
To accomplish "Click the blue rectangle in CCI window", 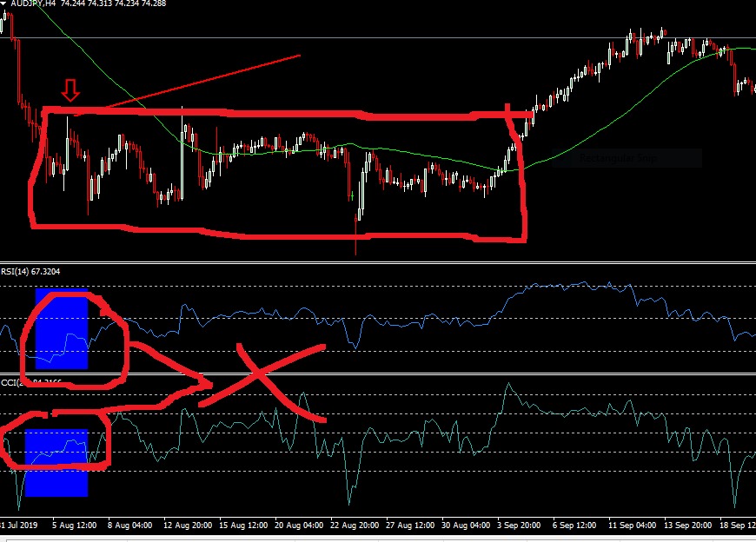I will tap(56, 462).
